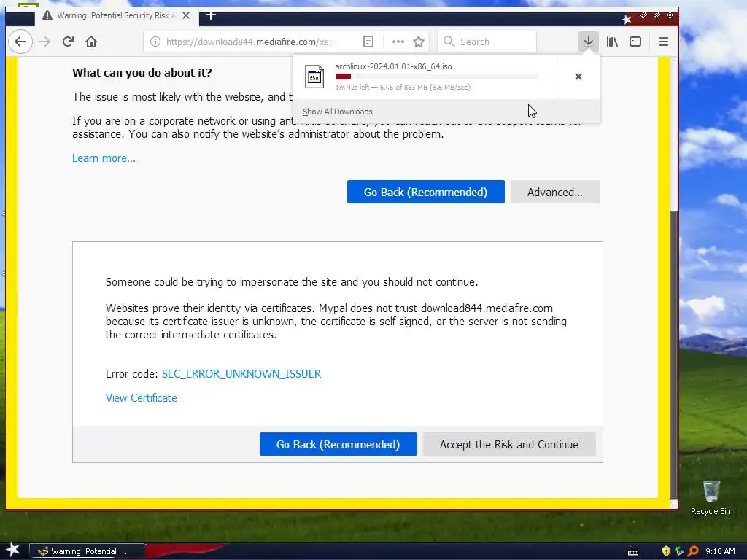Screen dimensions: 747x560
Task: Open a new tab with plus button
Action: pyautogui.click(x=211, y=15)
